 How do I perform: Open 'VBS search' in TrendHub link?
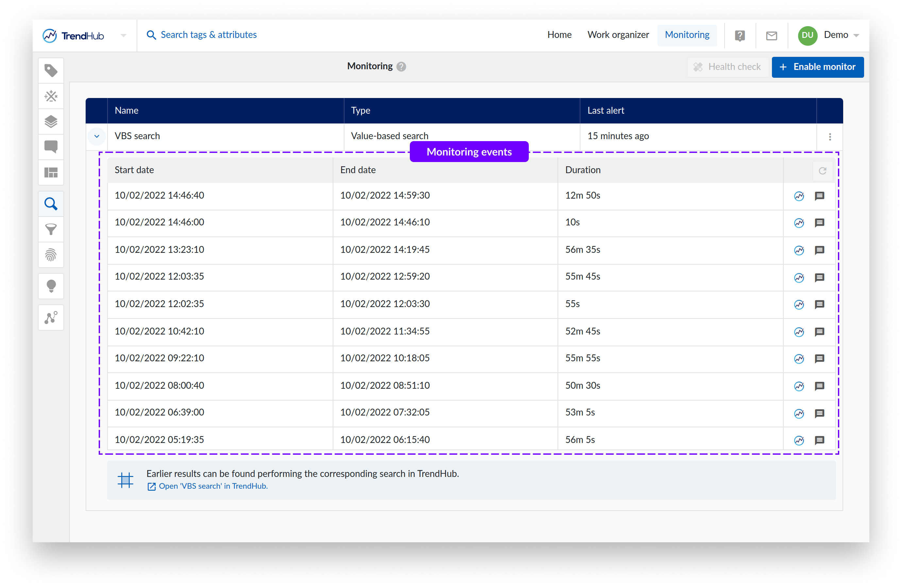(213, 486)
